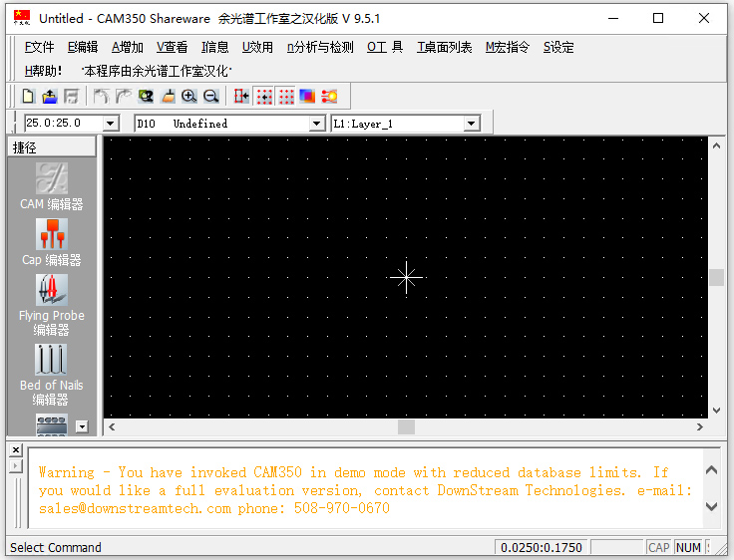Viewport: 734px width, 560px height.
Task: Open the E编辑 menu
Action: pos(83,47)
